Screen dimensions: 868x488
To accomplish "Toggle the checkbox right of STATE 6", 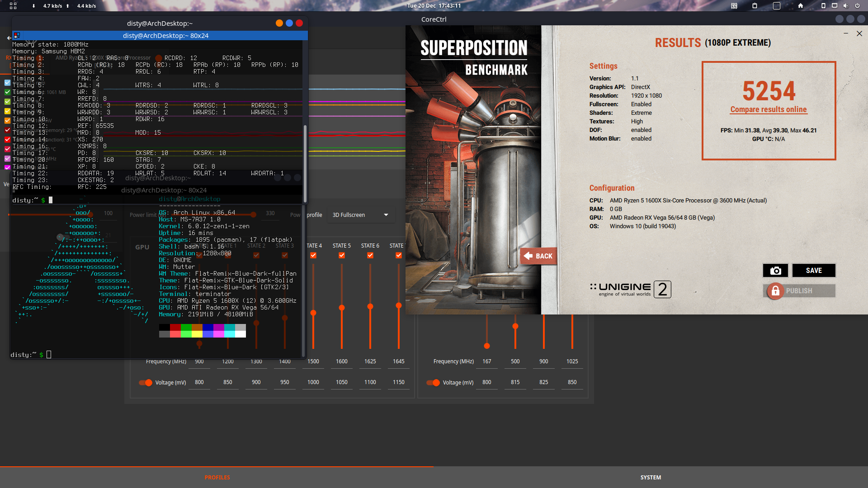I will [x=399, y=255].
